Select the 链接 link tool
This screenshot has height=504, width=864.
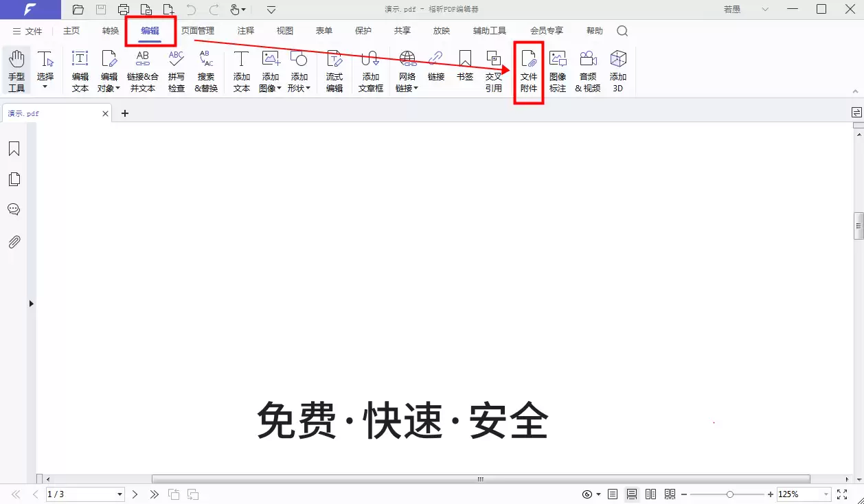coord(436,66)
